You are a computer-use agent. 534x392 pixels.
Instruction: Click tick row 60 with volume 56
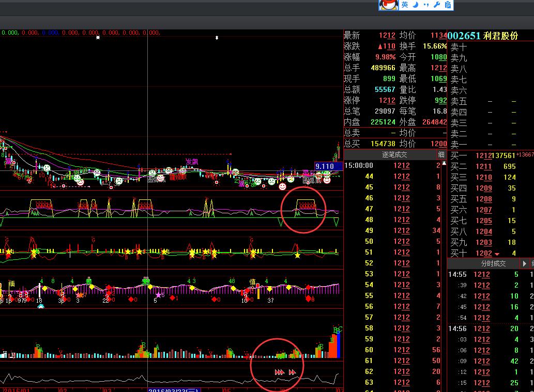tap(392, 350)
